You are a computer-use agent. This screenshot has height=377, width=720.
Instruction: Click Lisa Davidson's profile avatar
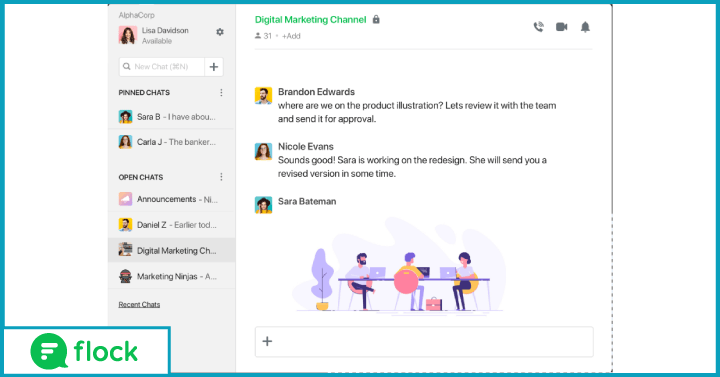(128, 35)
